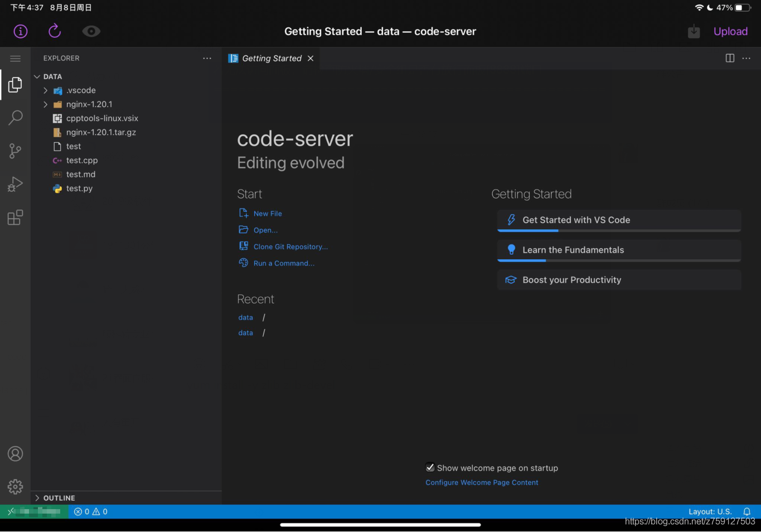Open the hamburger application menu
Screen dimensions: 761x532
pos(16,59)
